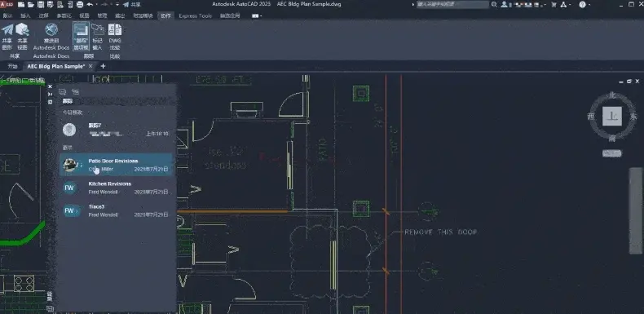Click the help question mark icon
This screenshot has height=314, width=644.
click(x=582, y=5)
